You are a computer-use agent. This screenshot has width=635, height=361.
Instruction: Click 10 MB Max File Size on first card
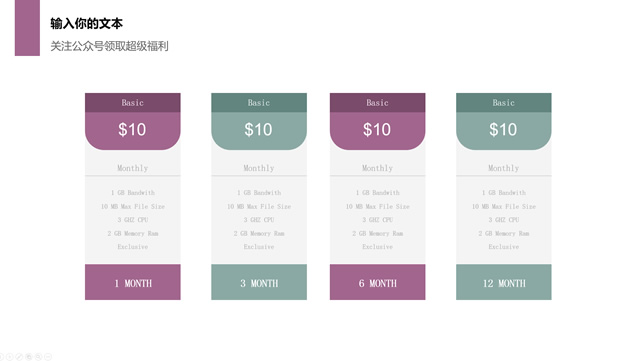(x=133, y=206)
